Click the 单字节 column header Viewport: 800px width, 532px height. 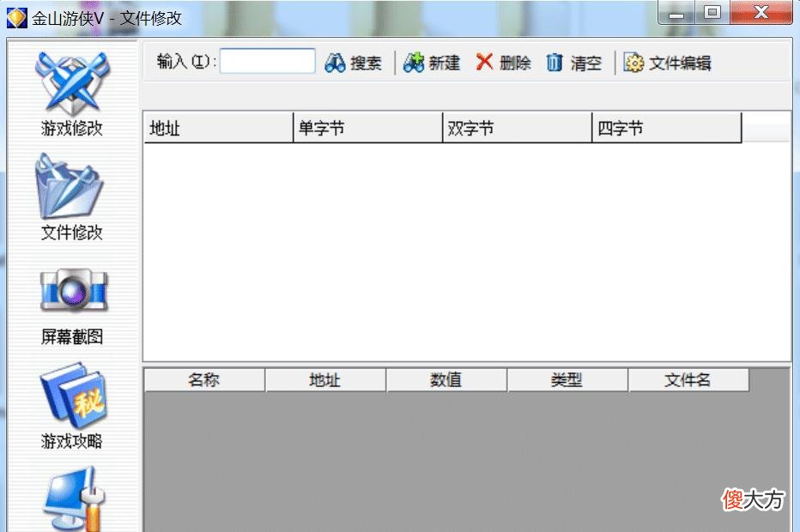pyautogui.click(x=368, y=128)
